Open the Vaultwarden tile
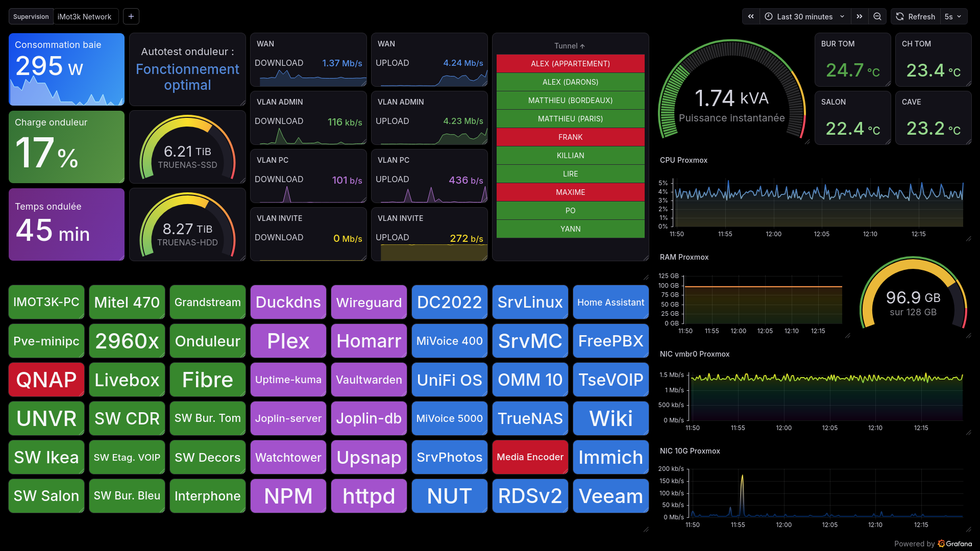This screenshot has width=980, height=551. pos(369,380)
